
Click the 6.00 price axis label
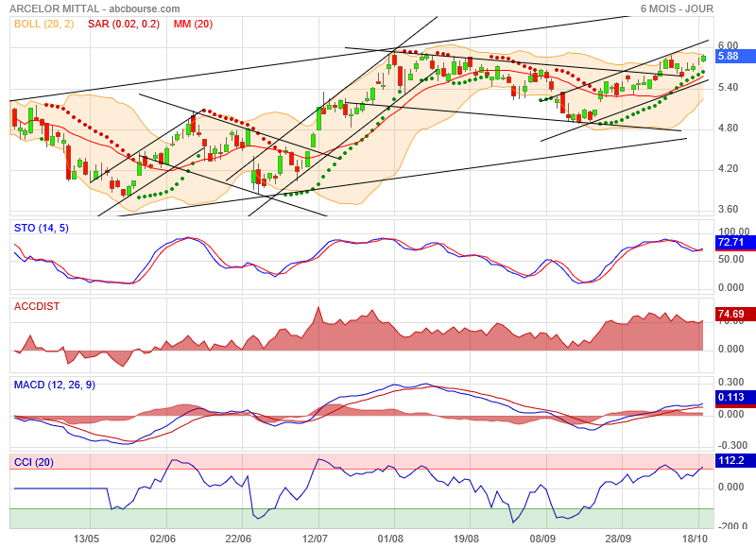tap(728, 45)
